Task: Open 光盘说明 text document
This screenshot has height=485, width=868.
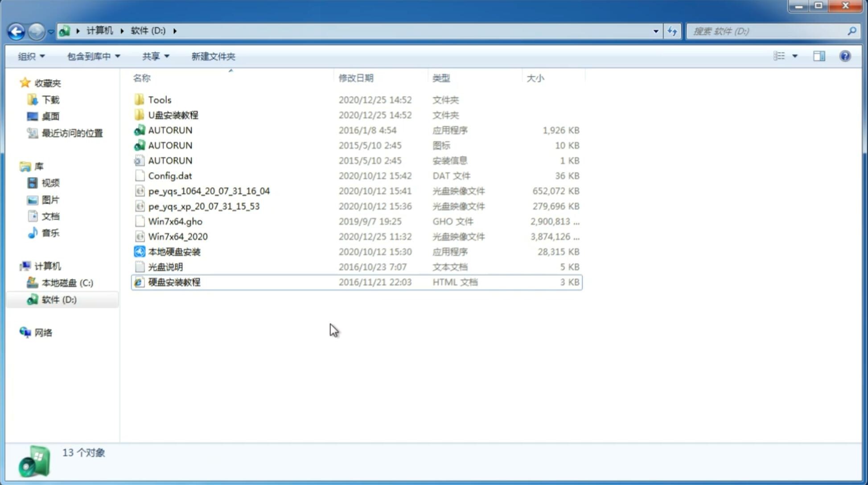Action: 166,266
